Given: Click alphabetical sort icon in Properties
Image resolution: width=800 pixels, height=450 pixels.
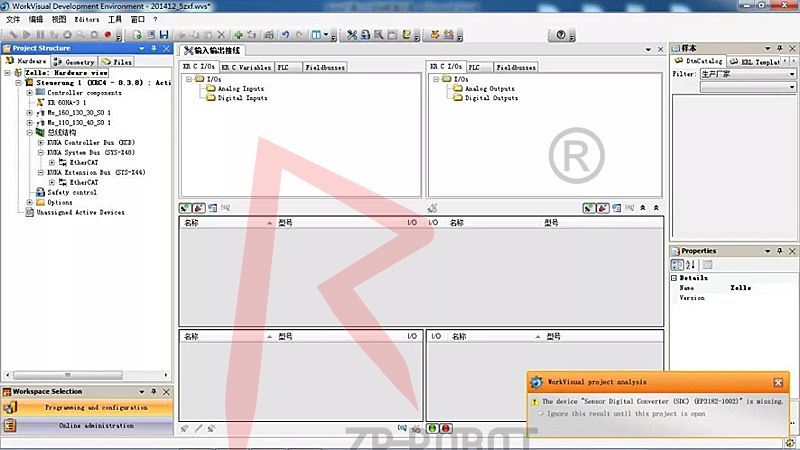Looking at the screenshot, I should tap(689, 265).
